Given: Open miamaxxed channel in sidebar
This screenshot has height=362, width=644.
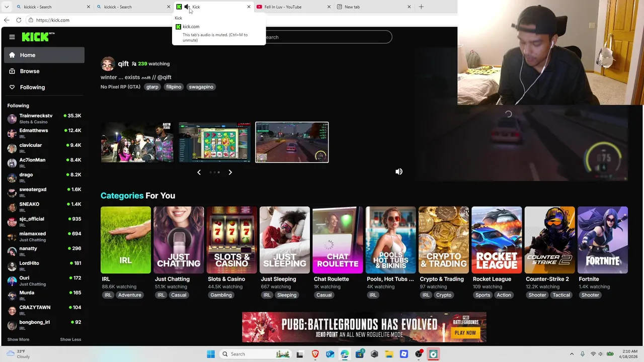Looking at the screenshot, I should pyautogui.click(x=44, y=236).
